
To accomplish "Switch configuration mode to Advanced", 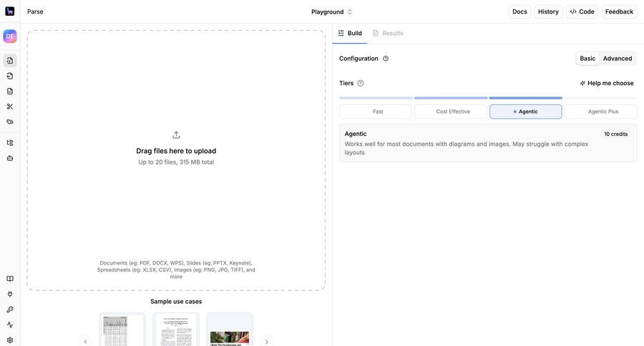I will click(617, 59).
